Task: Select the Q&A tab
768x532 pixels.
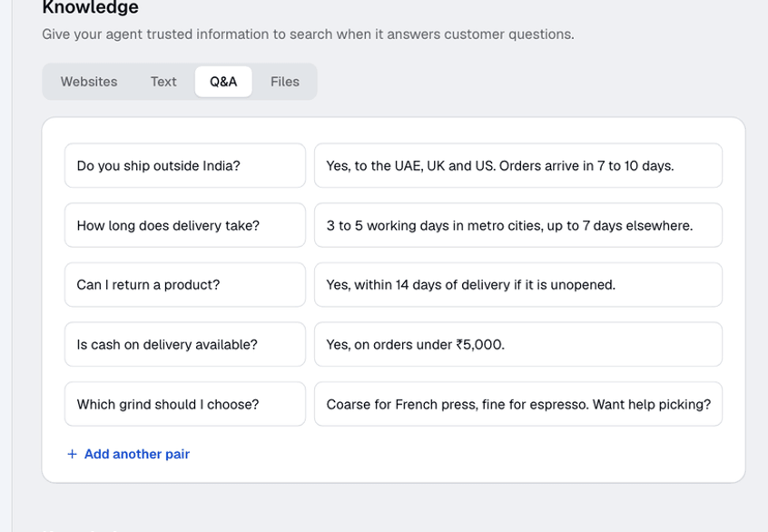Action: click(223, 82)
